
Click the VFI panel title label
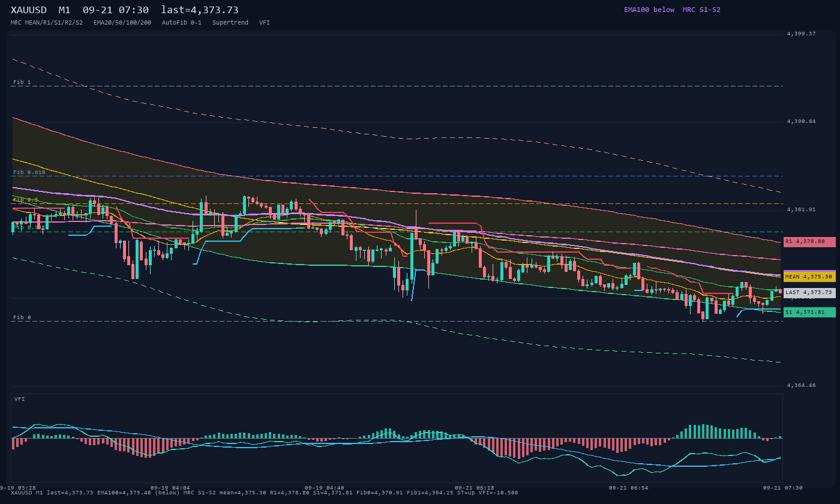20,399
